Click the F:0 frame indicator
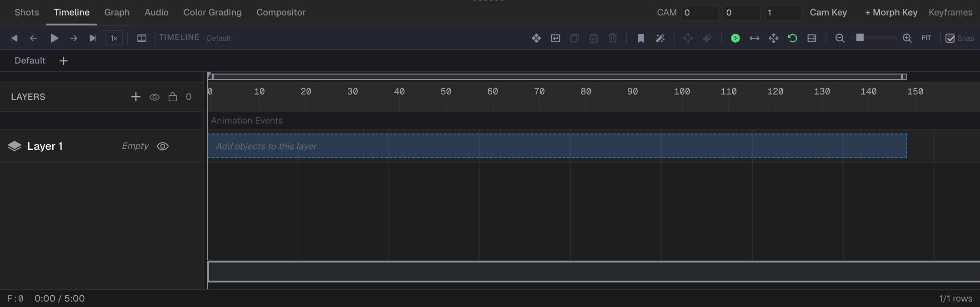Viewport: 980px width, 307px height. 15,298
